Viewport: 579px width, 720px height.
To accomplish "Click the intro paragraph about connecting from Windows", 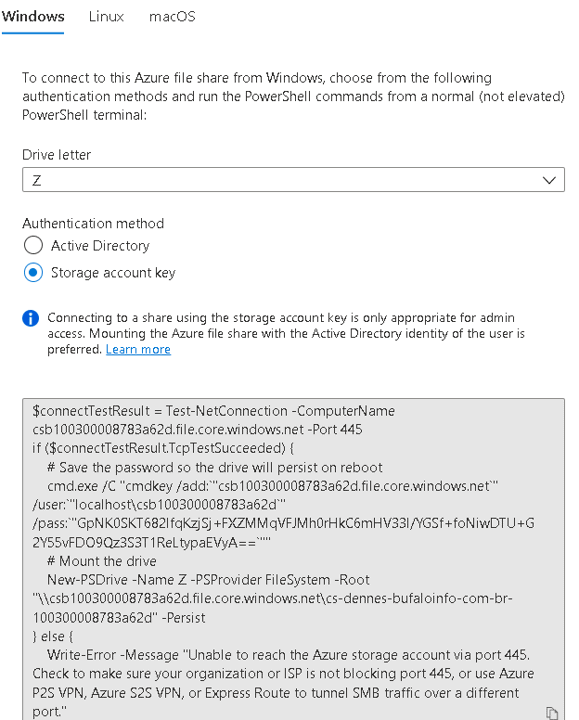I will pyautogui.click(x=293, y=96).
